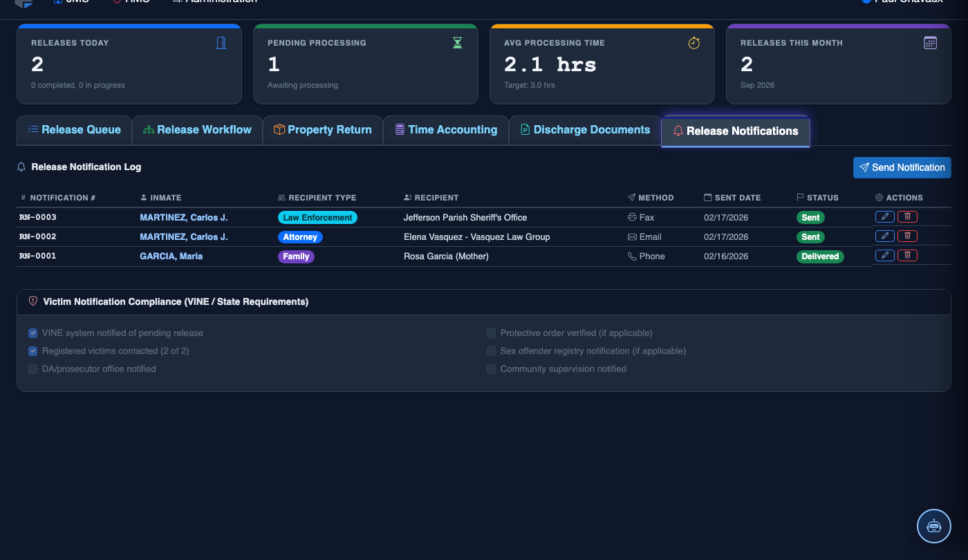Click the Law Enforcement recipient type badge
Screen dimensions: 968x560
pyautogui.click(x=317, y=217)
